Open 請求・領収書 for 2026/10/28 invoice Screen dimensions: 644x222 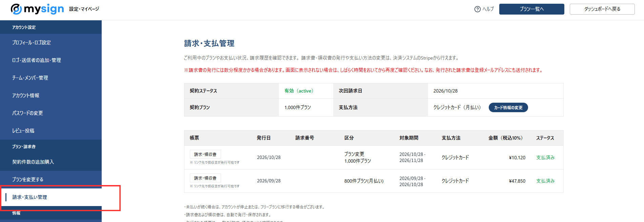point(205,154)
